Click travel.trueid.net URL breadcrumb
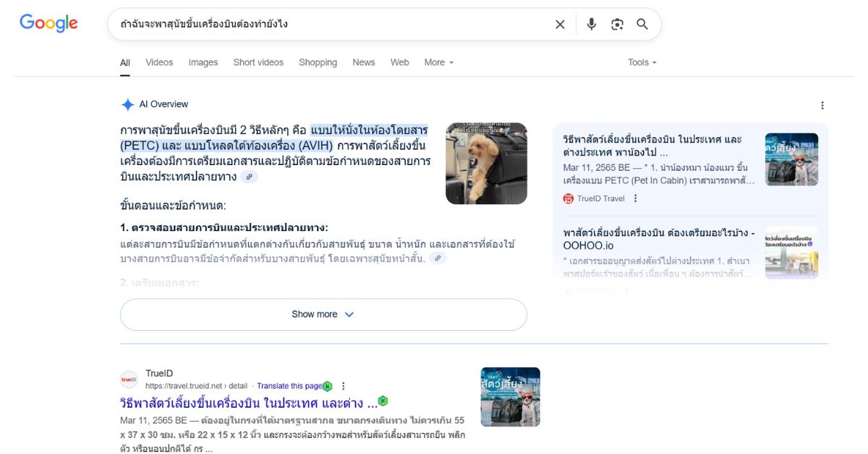This screenshot has width=868, height=454. (196, 386)
